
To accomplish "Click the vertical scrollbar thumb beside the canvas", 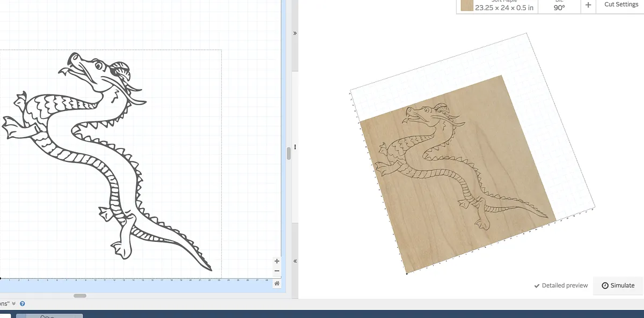I will [289, 153].
